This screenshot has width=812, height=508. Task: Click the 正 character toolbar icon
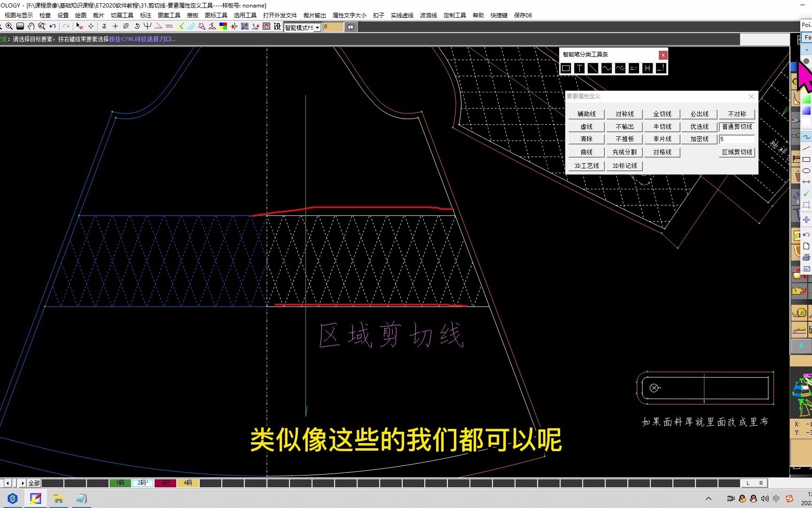(x=104, y=26)
